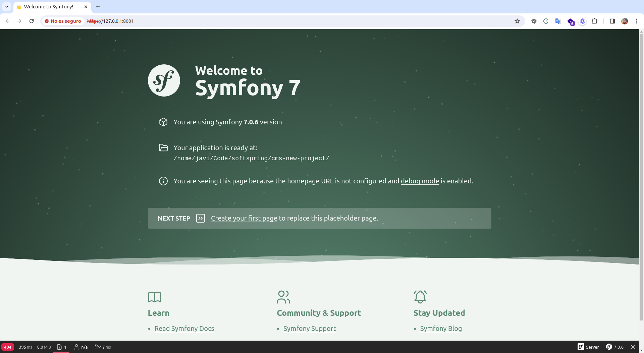Open the Server panel in debug toolbar
Image resolution: width=644 pixels, height=353 pixels.
coord(588,347)
